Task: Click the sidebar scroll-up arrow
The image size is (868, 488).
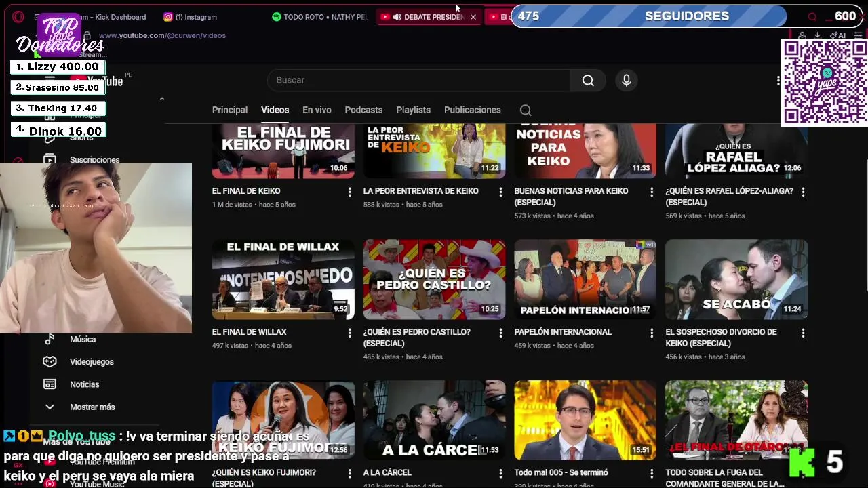Action: 161,99
